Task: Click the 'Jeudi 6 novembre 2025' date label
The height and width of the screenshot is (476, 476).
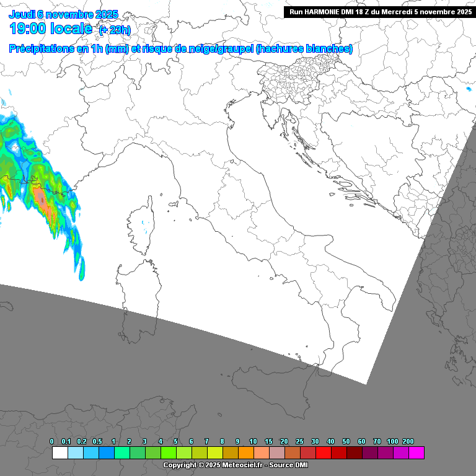Action: 63,14
